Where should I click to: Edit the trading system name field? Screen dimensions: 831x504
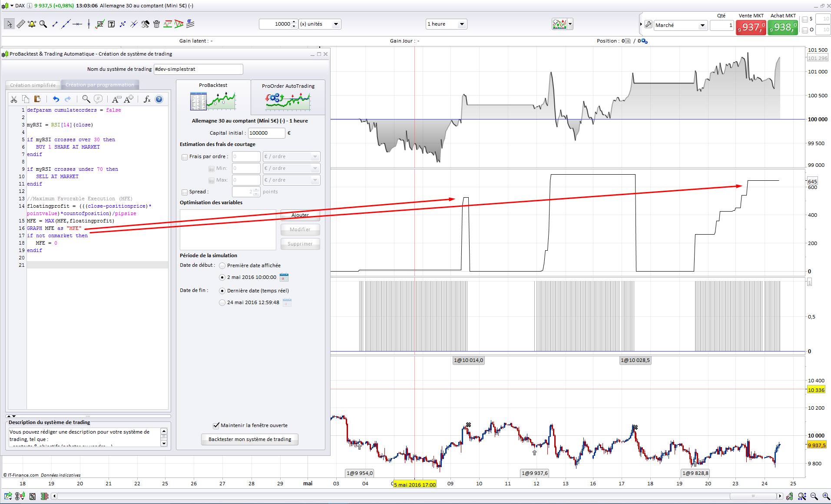198,69
